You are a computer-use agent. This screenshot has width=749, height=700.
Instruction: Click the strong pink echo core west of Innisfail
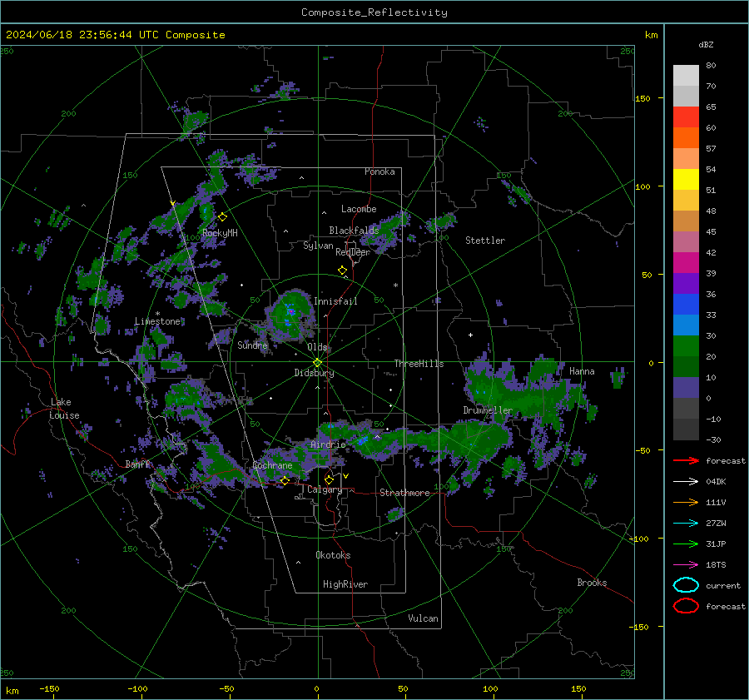coord(290,311)
